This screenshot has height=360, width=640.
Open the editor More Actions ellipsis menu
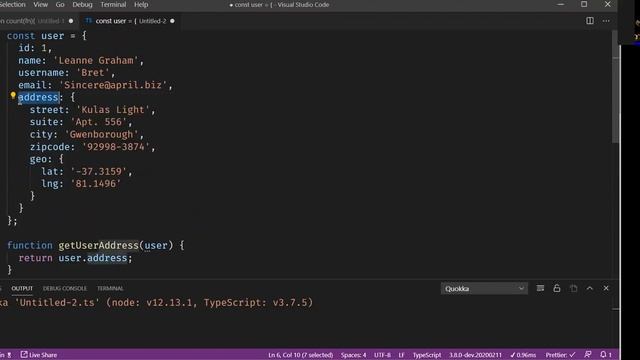[x=606, y=20]
